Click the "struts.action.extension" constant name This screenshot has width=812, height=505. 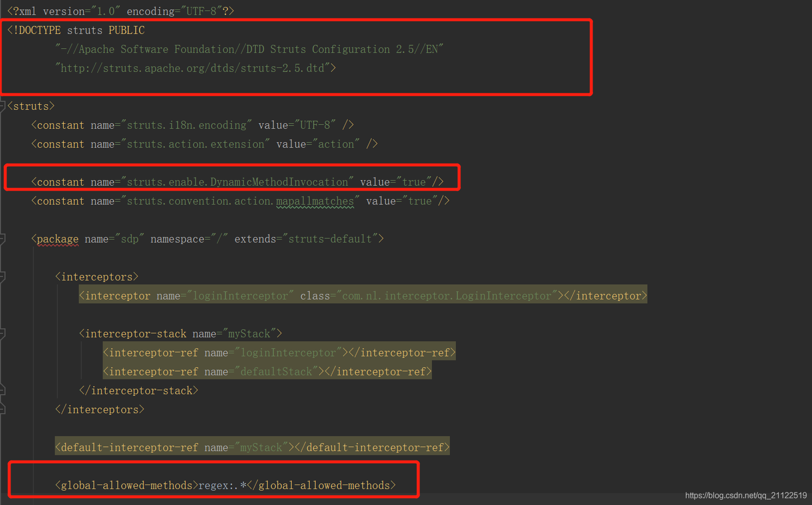point(195,144)
